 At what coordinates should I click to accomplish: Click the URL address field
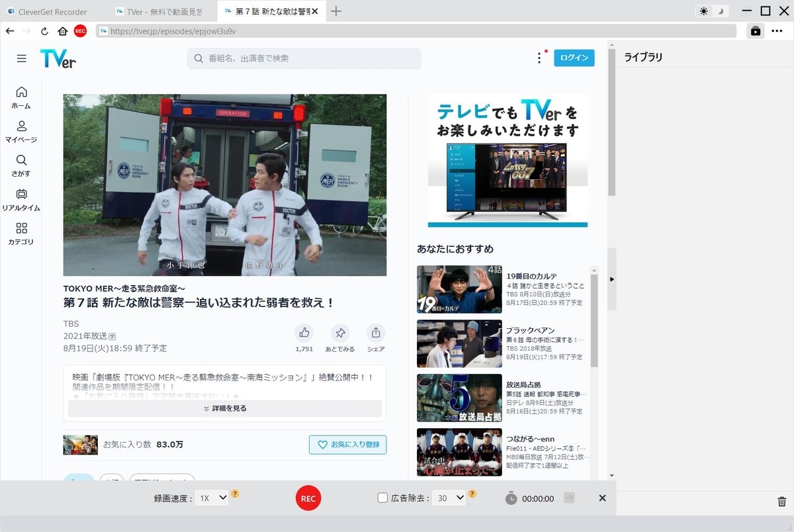416,31
